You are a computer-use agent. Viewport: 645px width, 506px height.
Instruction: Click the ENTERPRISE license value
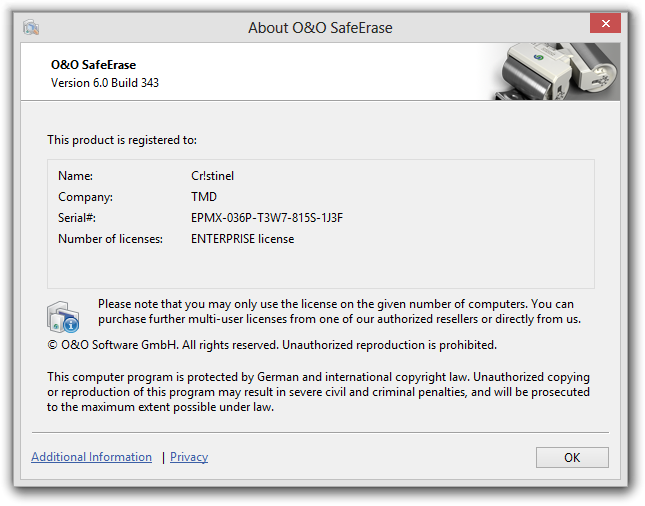242,239
